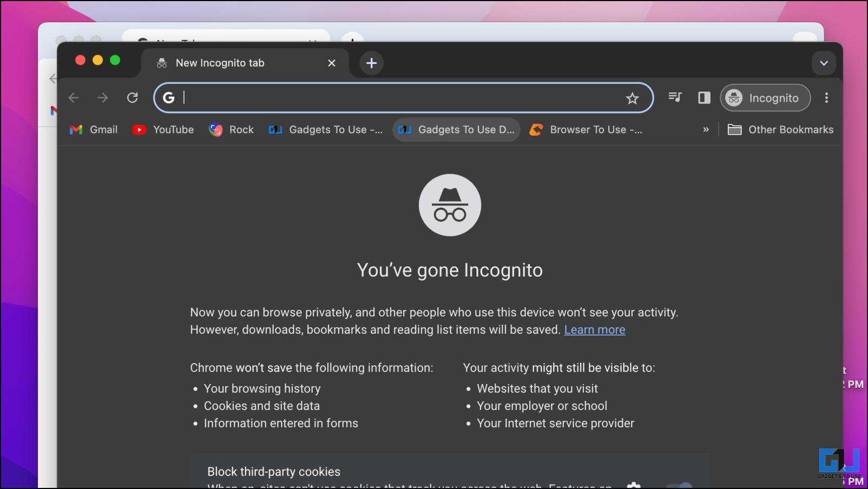Click the red close window button
Screen dimensions: 868x489
point(80,60)
